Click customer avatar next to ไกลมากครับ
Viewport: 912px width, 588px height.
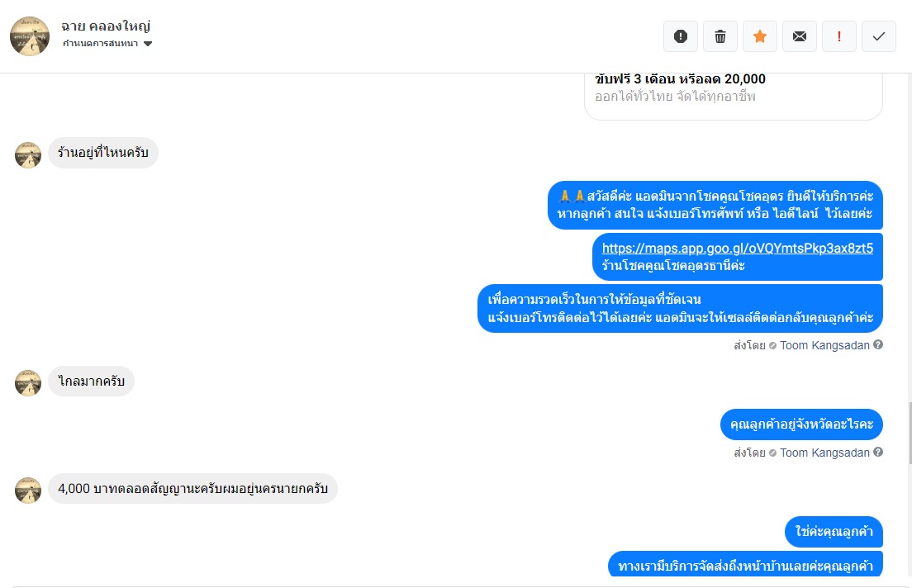click(x=28, y=382)
